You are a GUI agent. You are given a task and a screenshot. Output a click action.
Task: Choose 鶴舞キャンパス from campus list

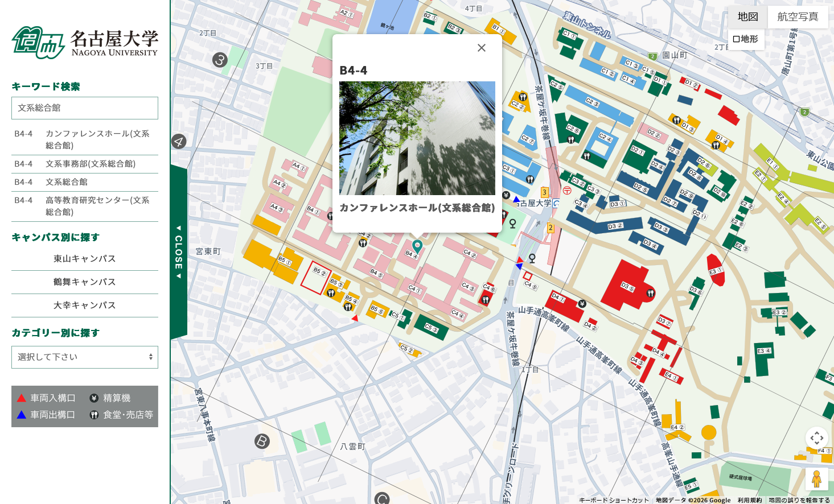pos(85,282)
